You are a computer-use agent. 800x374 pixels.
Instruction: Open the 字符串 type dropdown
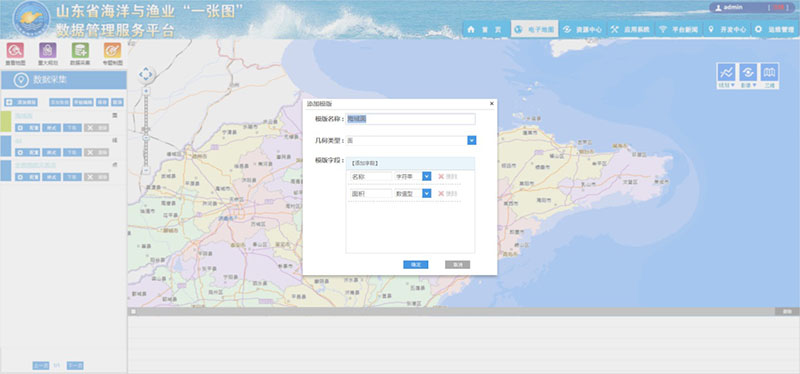[x=427, y=176]
